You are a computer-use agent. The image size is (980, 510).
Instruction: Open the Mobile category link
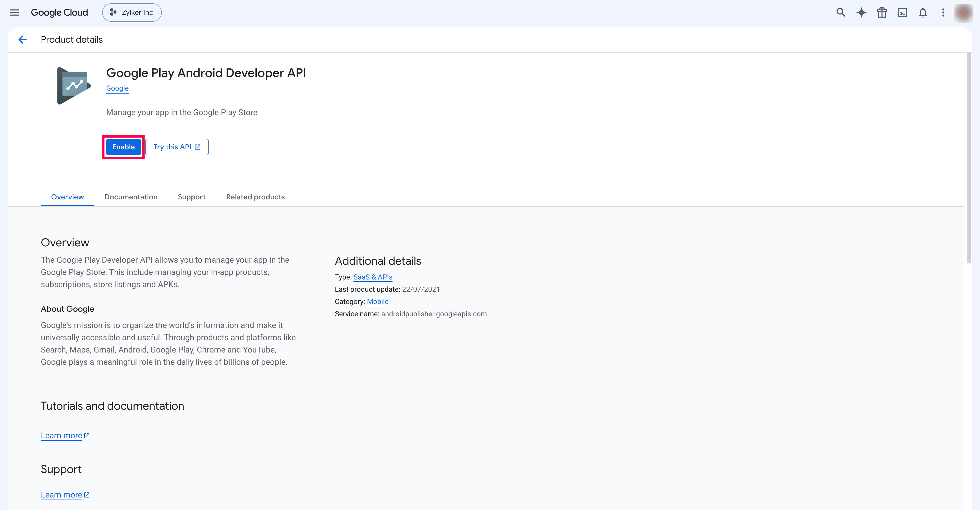[x=377, y=301]
